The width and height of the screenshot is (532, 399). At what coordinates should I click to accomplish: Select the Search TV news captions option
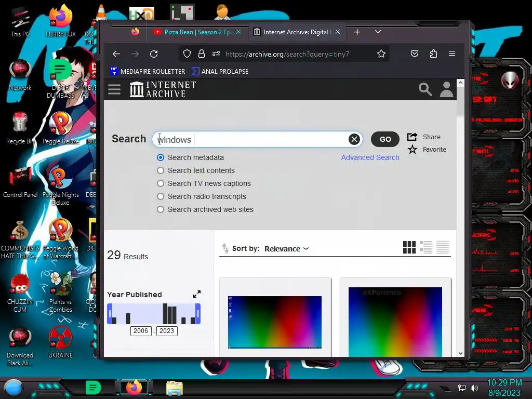click(x=161, y=183)
